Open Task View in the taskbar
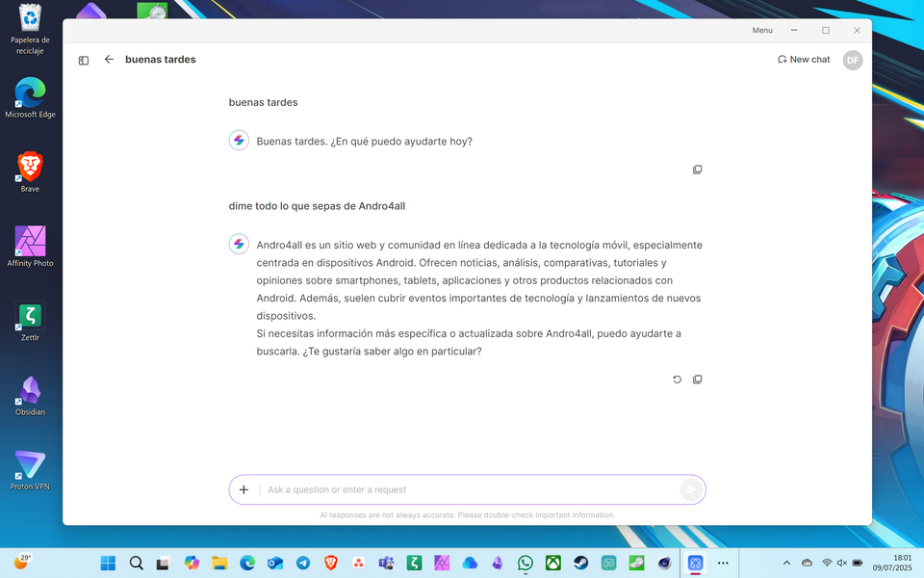The height and width of the screenshot is (578, 924). (164, 564)
